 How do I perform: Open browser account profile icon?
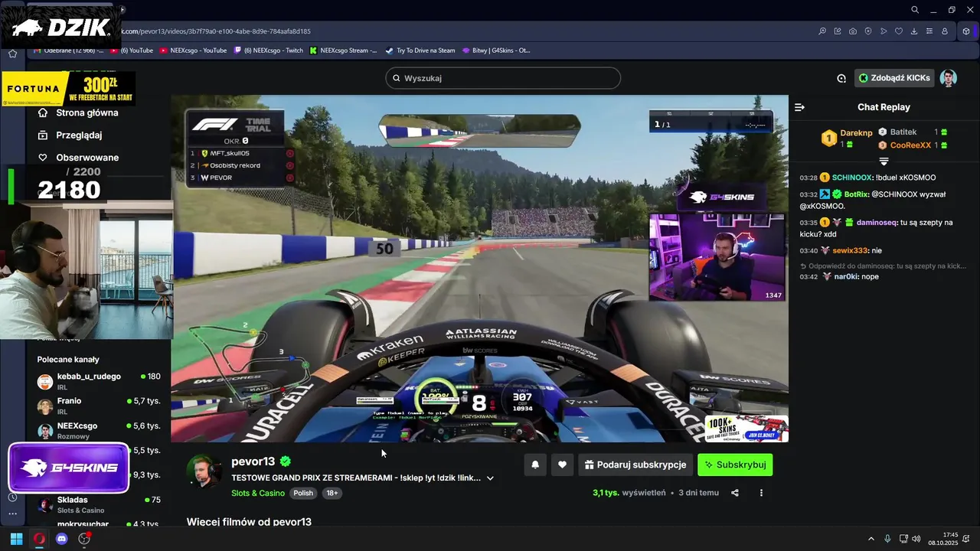pyautogui.click(x=945, y=31)
